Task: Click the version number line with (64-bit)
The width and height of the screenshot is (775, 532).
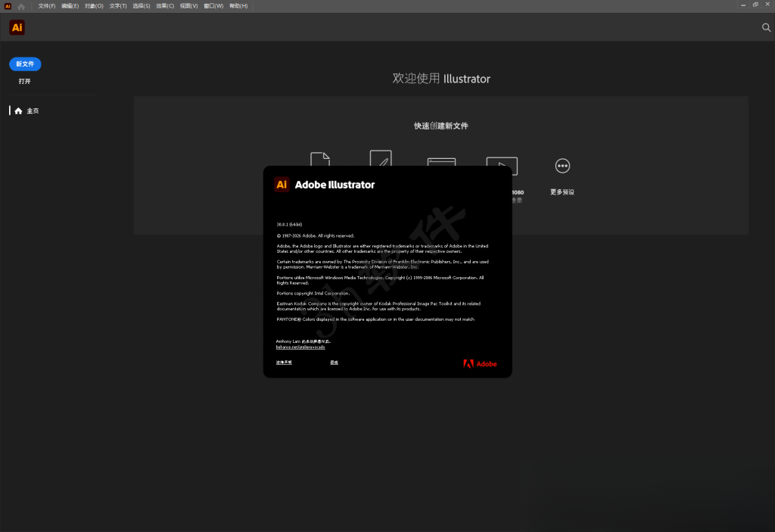Action: point(289,225)
